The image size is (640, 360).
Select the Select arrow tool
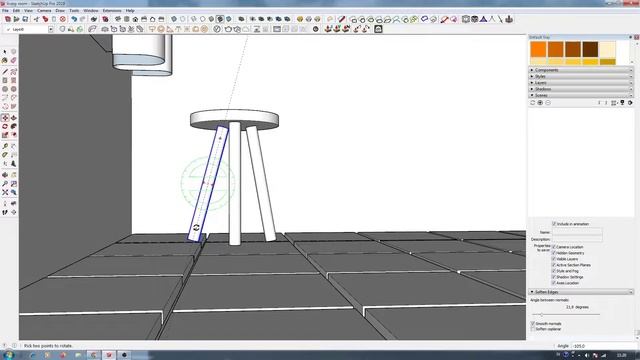(x=5, y=52)
